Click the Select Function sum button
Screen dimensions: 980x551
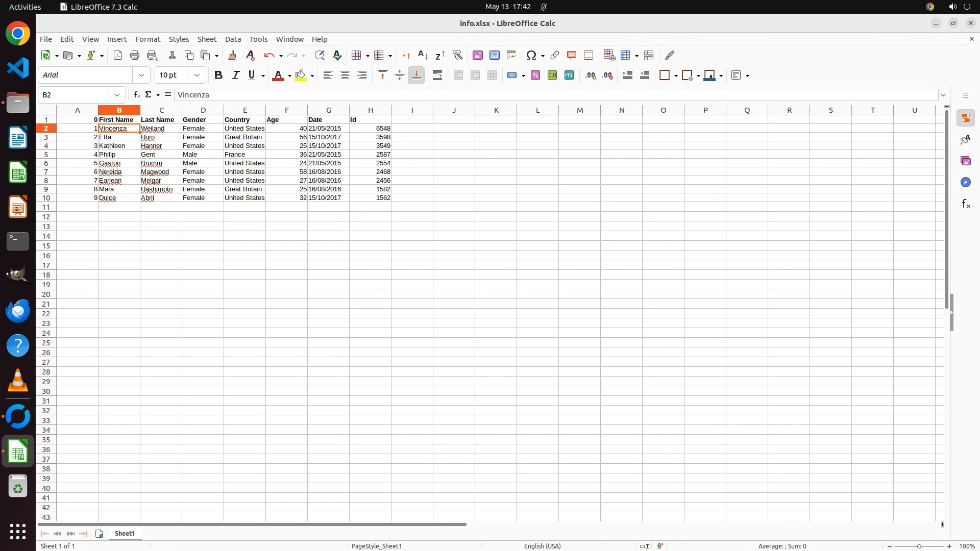(149, 95)
